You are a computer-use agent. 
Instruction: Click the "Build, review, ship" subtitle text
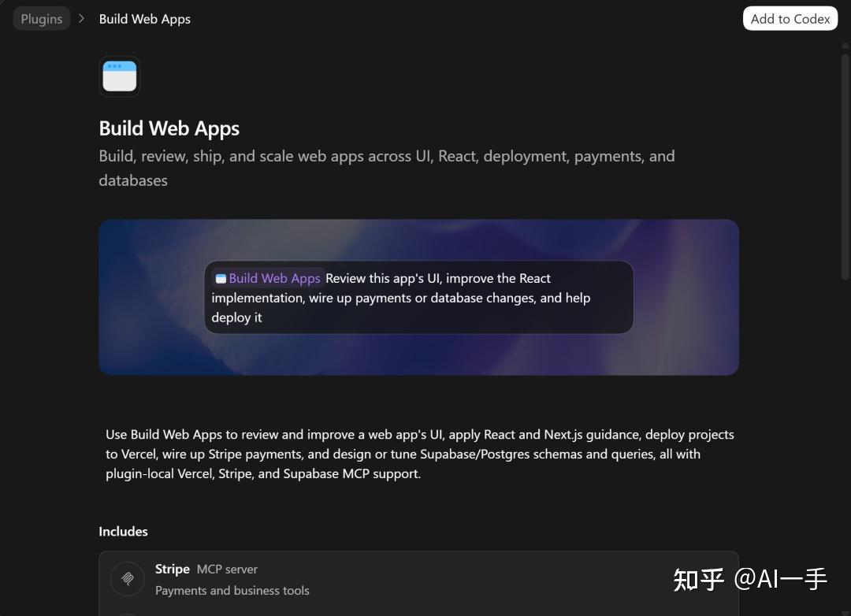(x=387, y=169)
